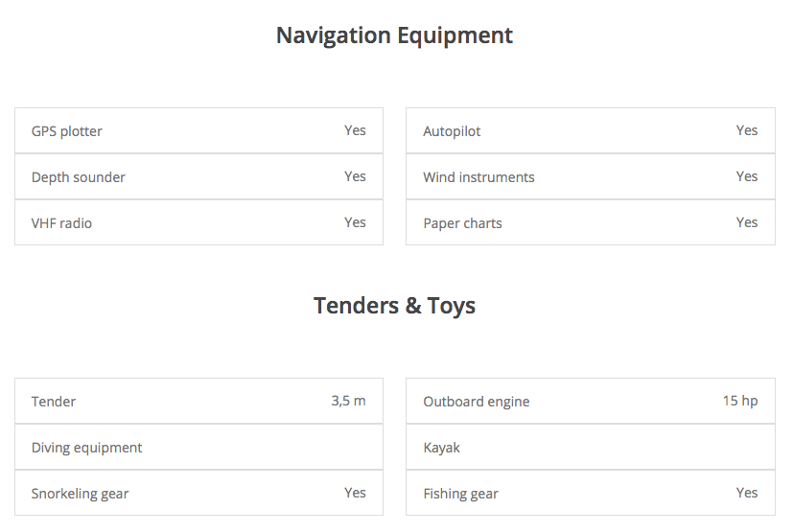The height and width of the screenshot is (532, 793).
Task: Select the Kayak row label
Action: click(x=441, y=448)
